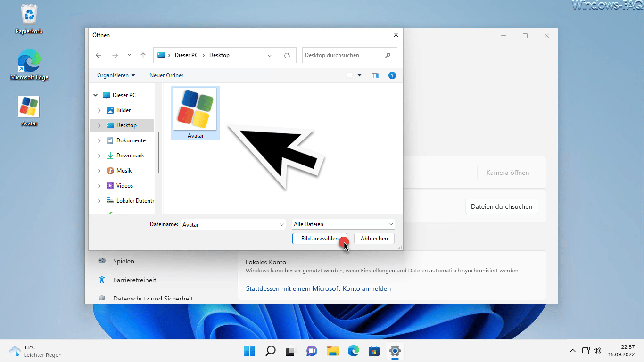Open view options dropdown arrow

[x=359, y=75]
